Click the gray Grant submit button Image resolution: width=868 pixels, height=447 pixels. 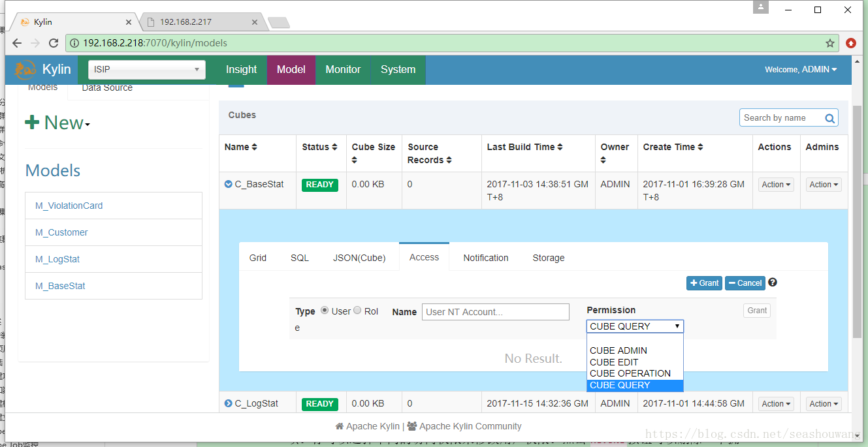tap(757, 311)
